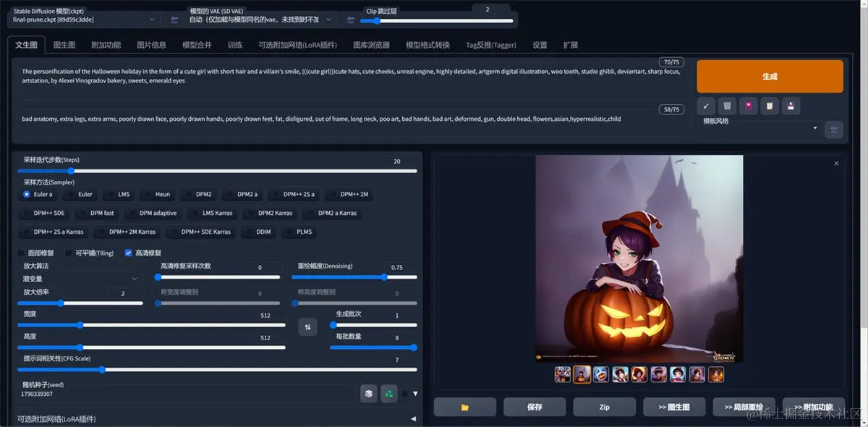Image resolution: width=868 pixels, height=427 pixels.
Task: Pick the PLMS sampler
Action: (x=299, y=232)
